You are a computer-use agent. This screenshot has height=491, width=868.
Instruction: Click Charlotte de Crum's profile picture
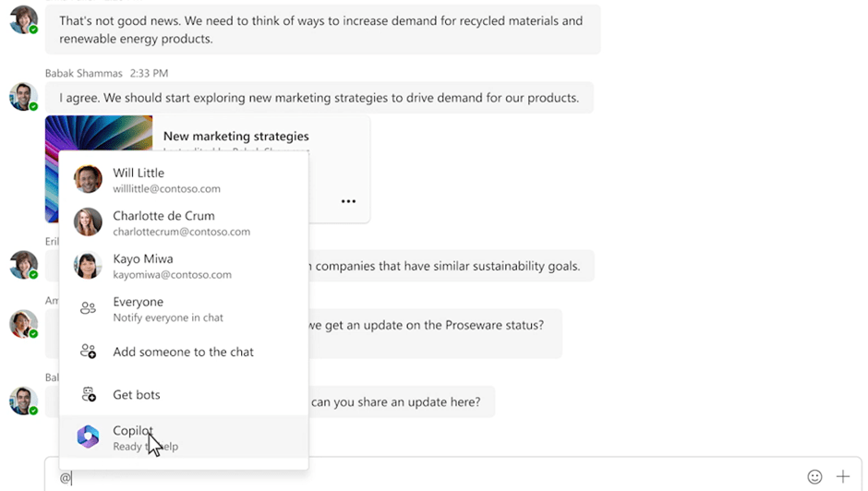point(88,222)
